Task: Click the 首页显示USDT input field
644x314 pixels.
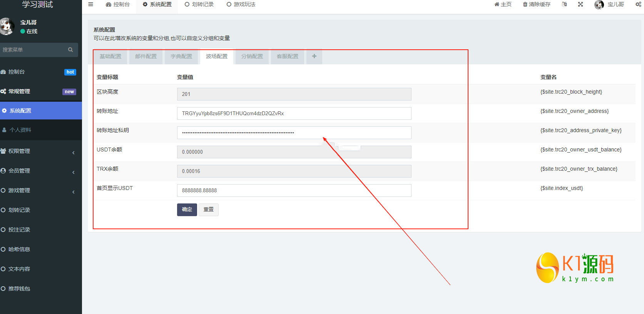Action: pyautogui.click(x=294, y=191)
